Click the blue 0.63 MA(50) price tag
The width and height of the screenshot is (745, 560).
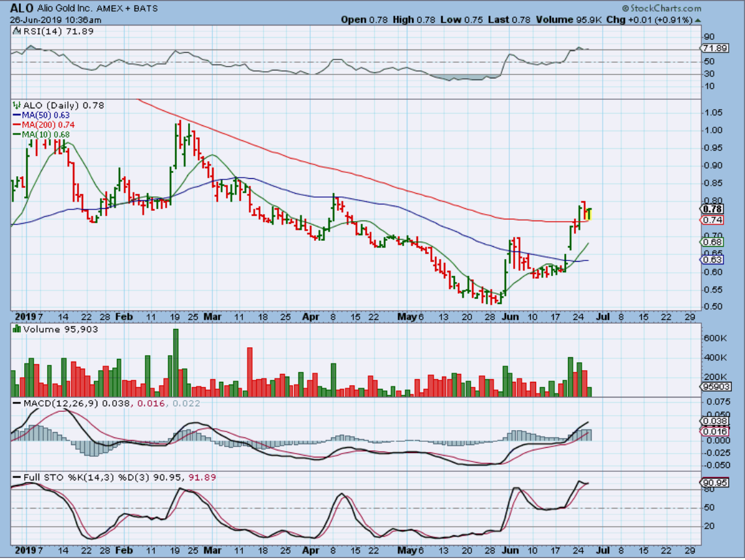[x=712, y=260]
